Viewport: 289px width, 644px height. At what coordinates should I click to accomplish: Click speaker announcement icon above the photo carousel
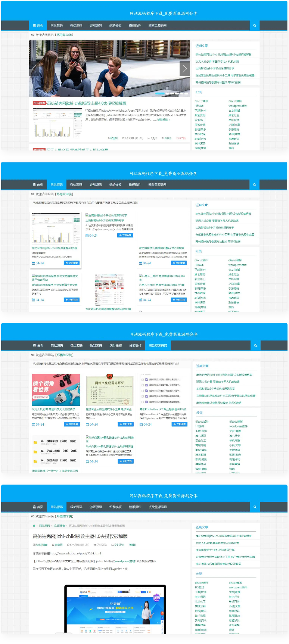coord(32,35)
